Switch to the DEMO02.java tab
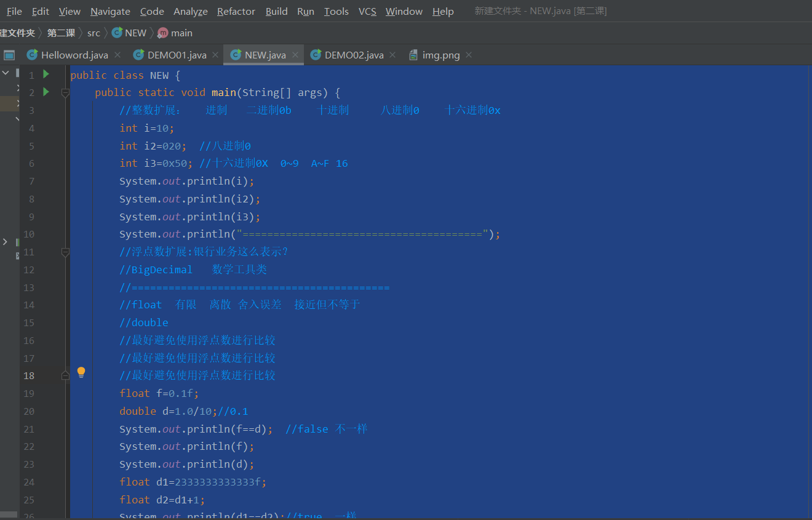812x520 pixels. [354, 55]
